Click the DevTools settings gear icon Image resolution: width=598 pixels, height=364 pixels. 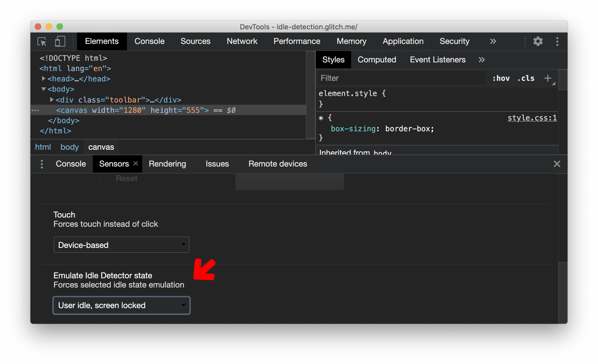click(x=537, y=41)
